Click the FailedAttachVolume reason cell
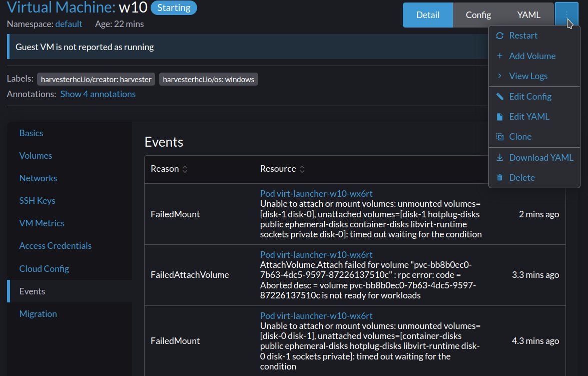This screenshot has width=588, height=376. pos(190,275)
